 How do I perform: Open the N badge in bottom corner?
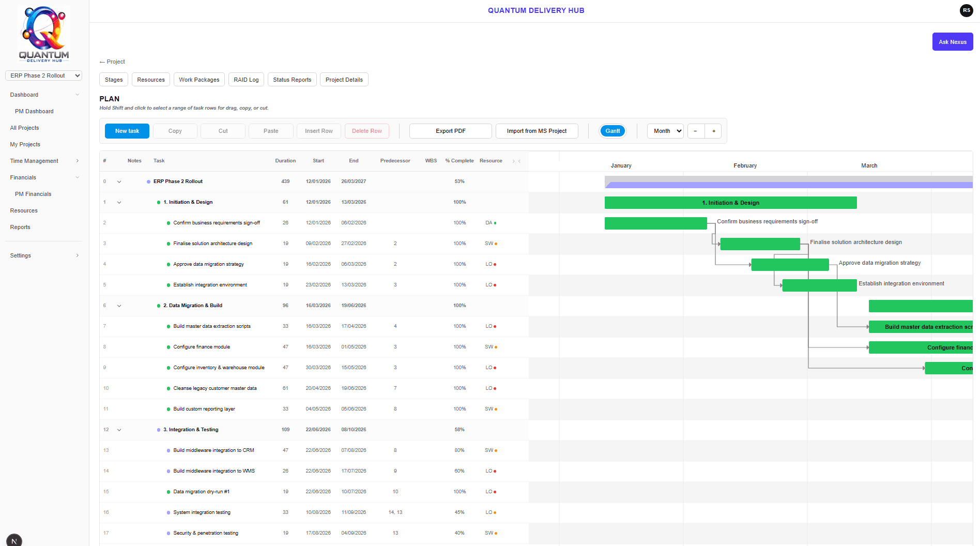tap(14, 540)
